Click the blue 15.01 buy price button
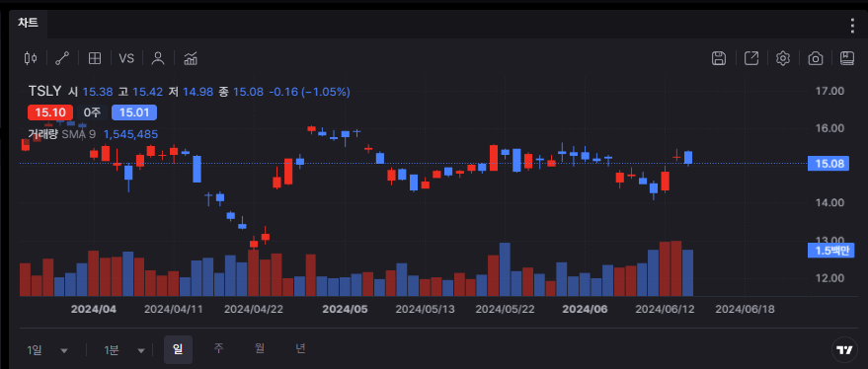This screenshot has height=369, width=868. [x=134, y=112]
